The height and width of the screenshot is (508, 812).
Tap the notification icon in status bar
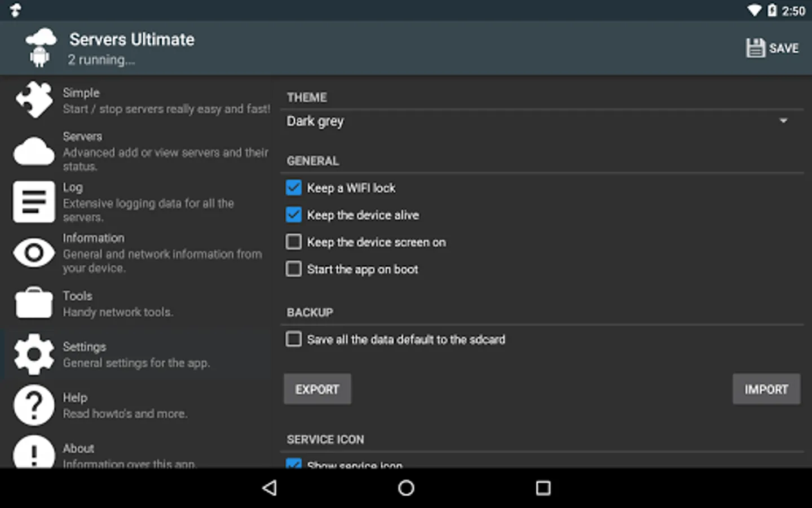15,10
